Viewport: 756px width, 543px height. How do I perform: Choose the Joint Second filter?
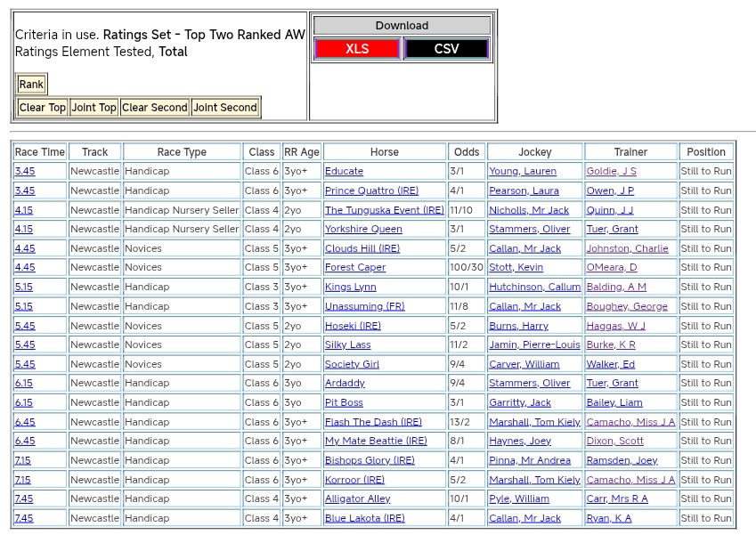[x=225, y=108]
